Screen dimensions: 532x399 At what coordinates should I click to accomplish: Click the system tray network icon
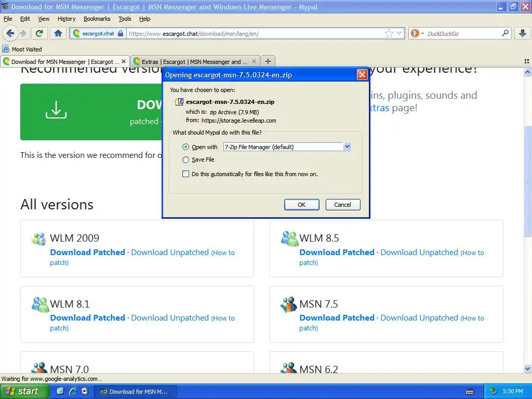point(494,392)
